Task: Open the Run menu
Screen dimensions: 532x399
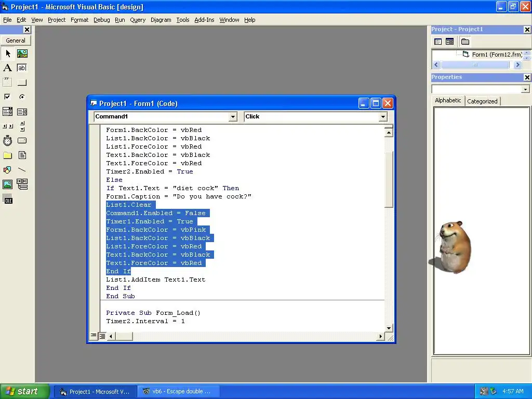Action: 120,20
